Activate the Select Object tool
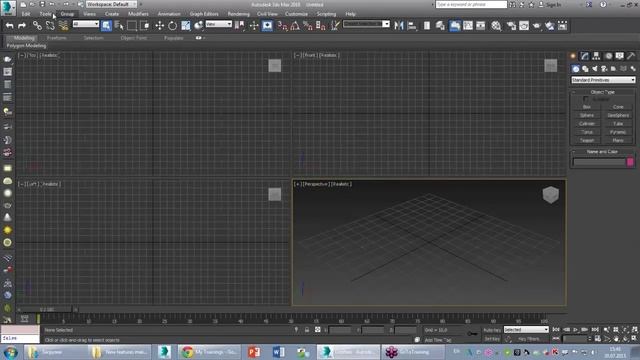This screenshot has height=360, width=640. 106,26
